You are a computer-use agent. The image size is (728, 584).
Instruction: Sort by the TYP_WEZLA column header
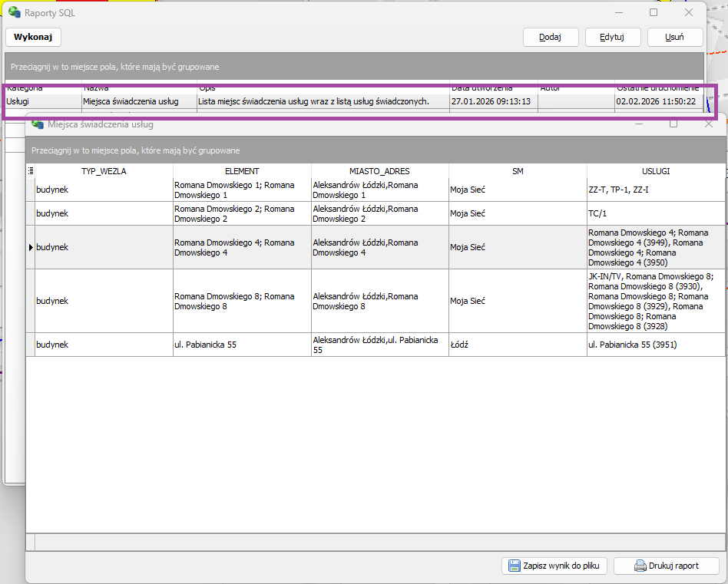coord(104,171)
